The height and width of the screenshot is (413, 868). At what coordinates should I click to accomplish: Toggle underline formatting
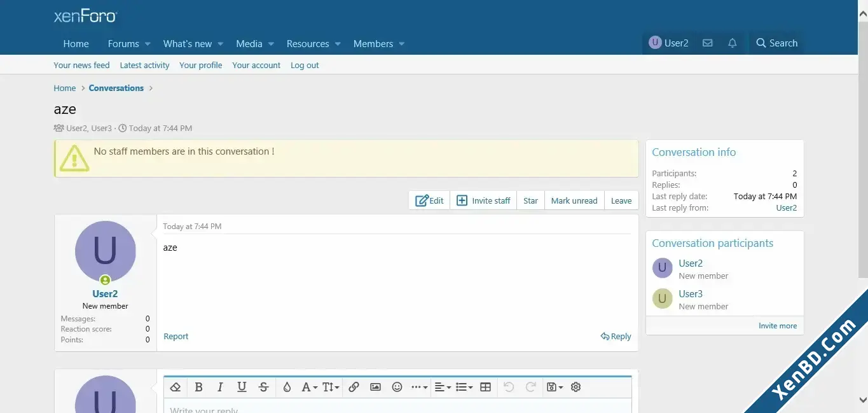[242, 387]
